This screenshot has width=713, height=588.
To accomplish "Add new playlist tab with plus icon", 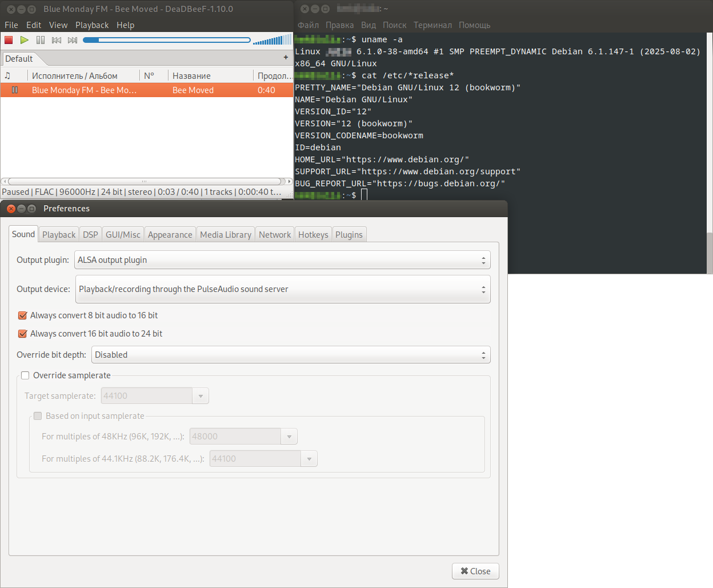I will tap(286, 58).
